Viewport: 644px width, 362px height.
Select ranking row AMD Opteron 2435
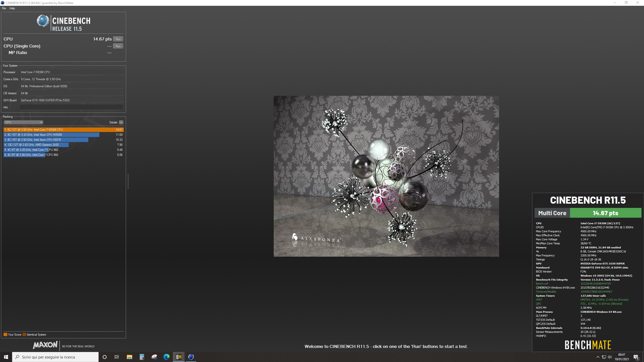64,145
